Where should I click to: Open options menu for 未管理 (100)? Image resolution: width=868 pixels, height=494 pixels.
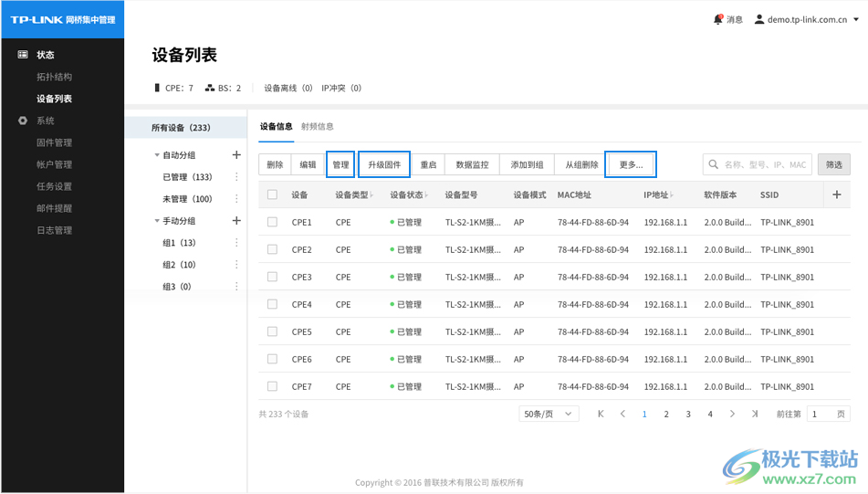click(236, 198)
